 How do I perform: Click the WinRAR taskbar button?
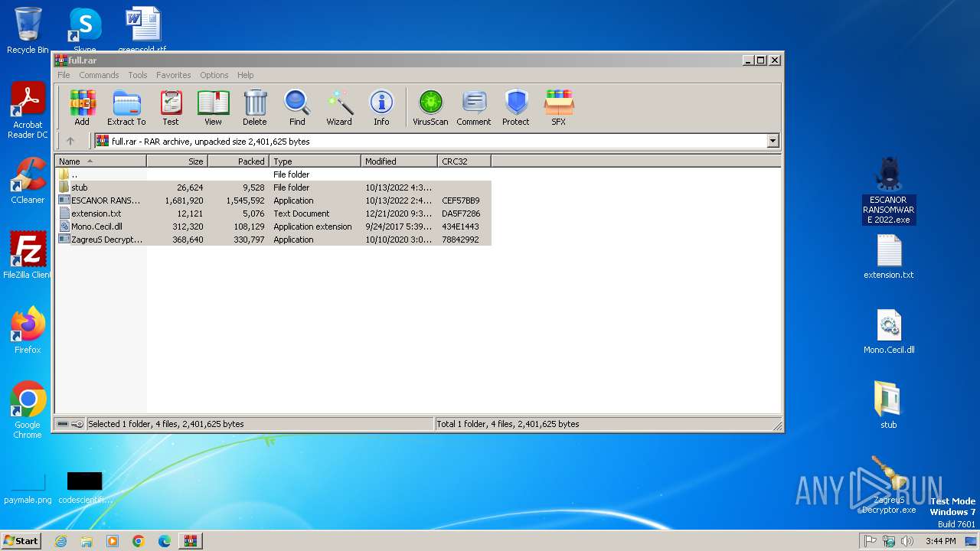190,541
